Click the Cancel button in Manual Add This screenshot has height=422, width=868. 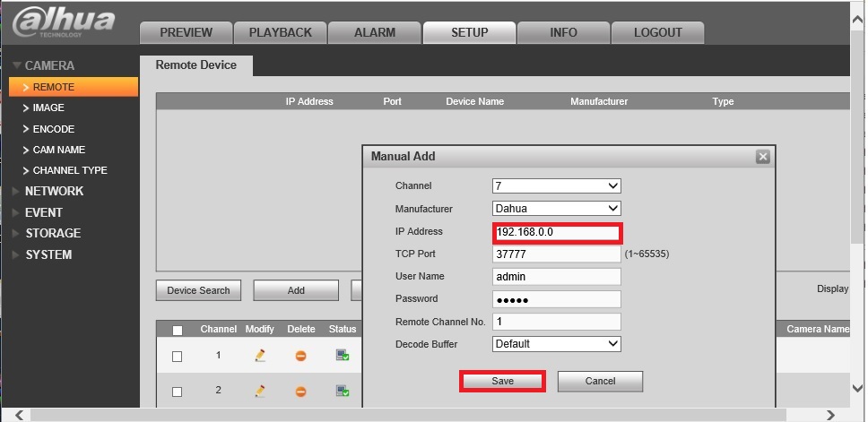point(600,381)
